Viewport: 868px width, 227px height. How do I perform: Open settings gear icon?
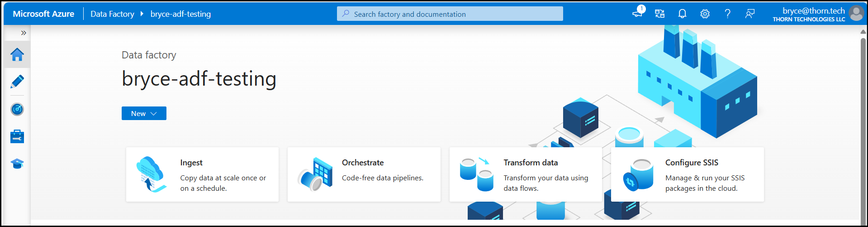pyautogui.click(x=705, y=14)
